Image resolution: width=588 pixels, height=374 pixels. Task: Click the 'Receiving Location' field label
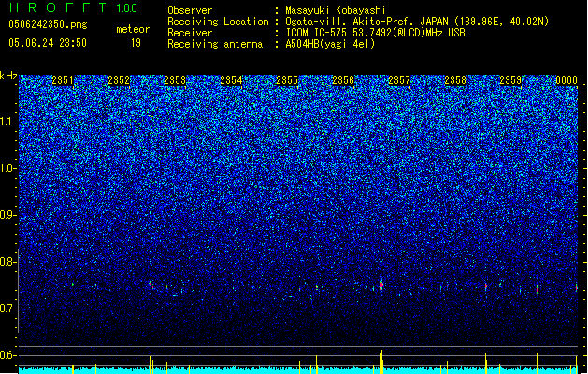tap(218, 22)
